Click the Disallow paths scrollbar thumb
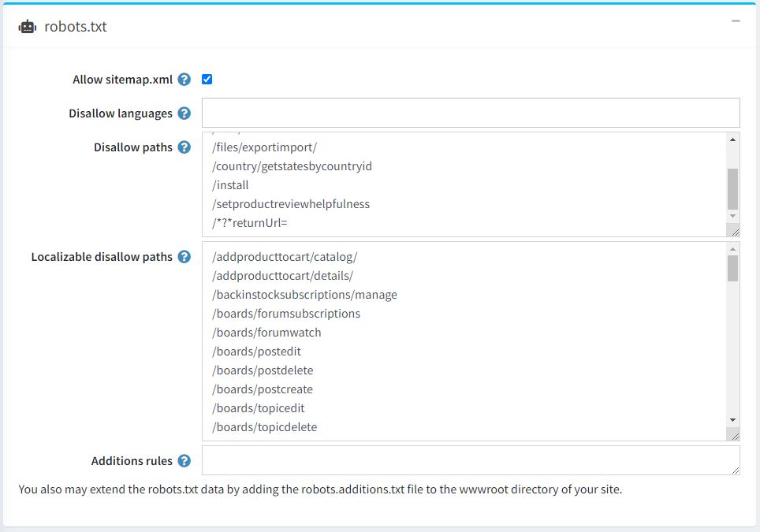 tap(733, 188)
